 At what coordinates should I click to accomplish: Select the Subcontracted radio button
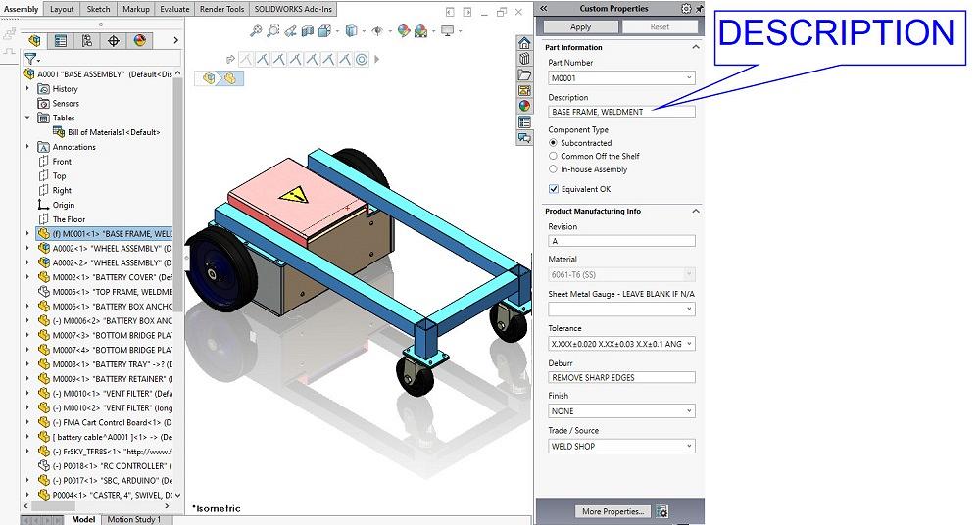553,143
